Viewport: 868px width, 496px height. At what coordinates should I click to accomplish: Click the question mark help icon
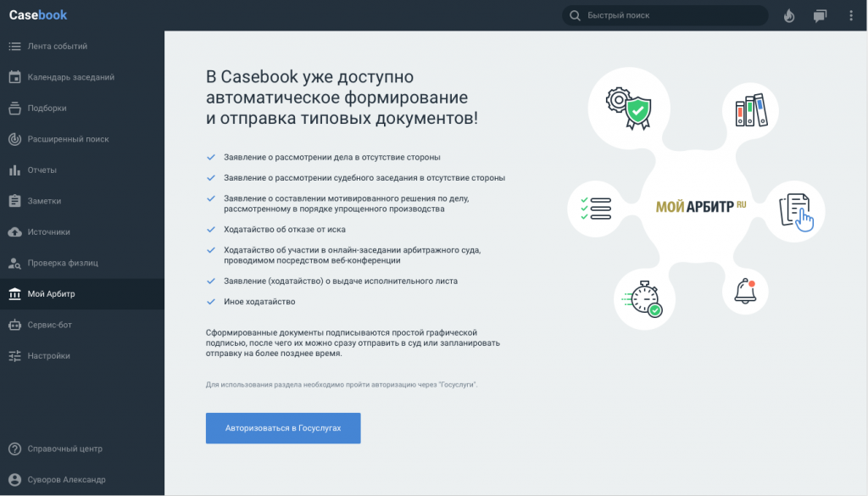(15, 449)
